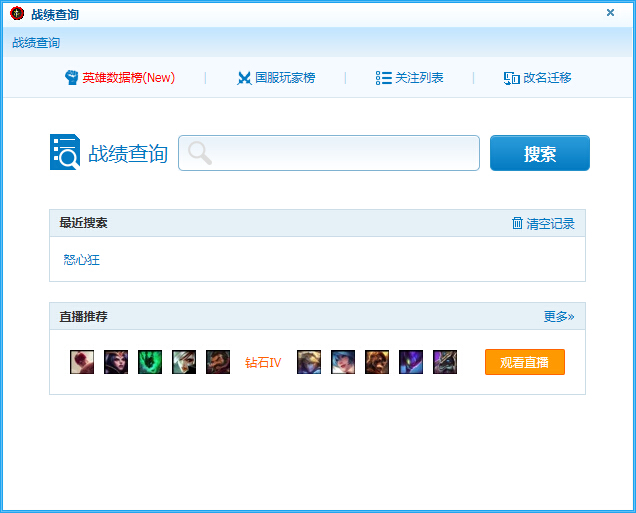
Task: Open the 关注列表 tab
Action: (419, 77)
